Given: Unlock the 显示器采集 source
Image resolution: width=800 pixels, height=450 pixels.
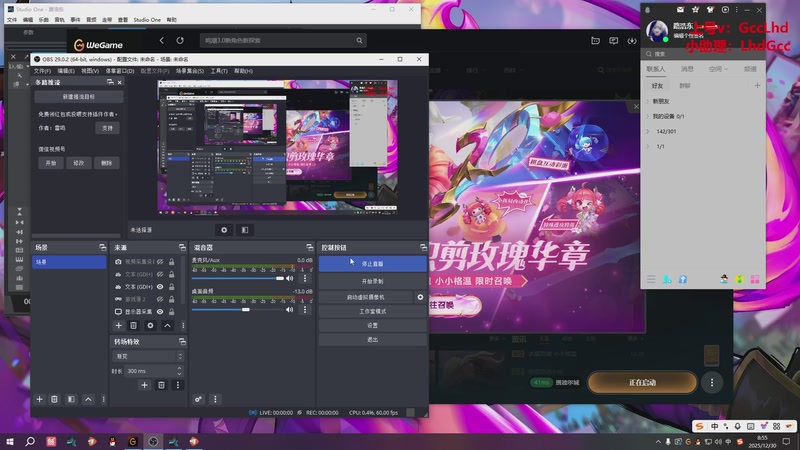Looking at the screenshot, I should click(x=171, y=311).
